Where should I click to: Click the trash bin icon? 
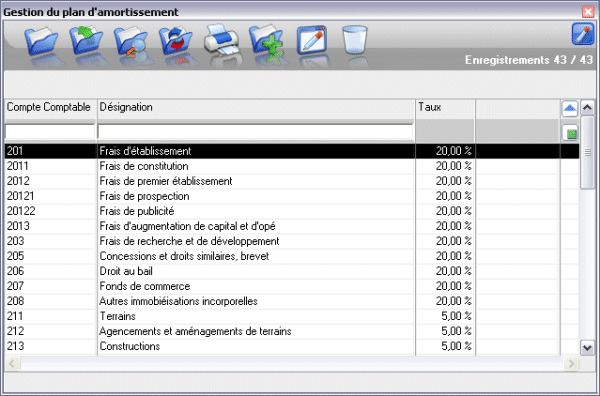coord(355,39)
